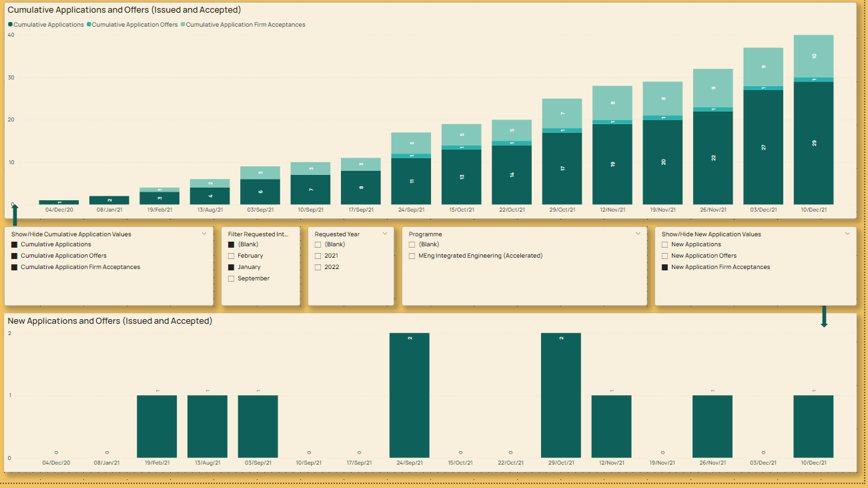Check the February intake checkbox
868x488 pixels.
tap(232, 256)
